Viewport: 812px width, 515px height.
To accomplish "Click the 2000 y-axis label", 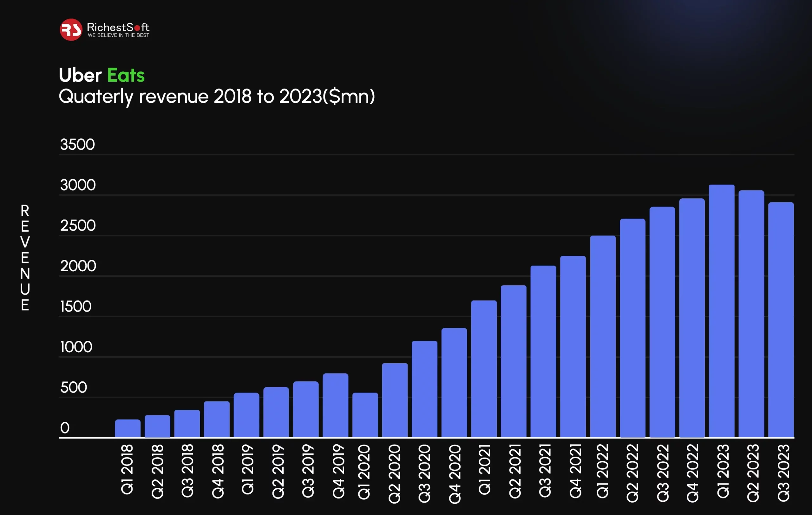I will click(78, 266).
